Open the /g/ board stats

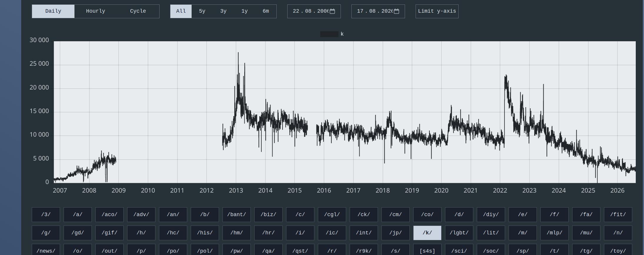coord(46,233)
